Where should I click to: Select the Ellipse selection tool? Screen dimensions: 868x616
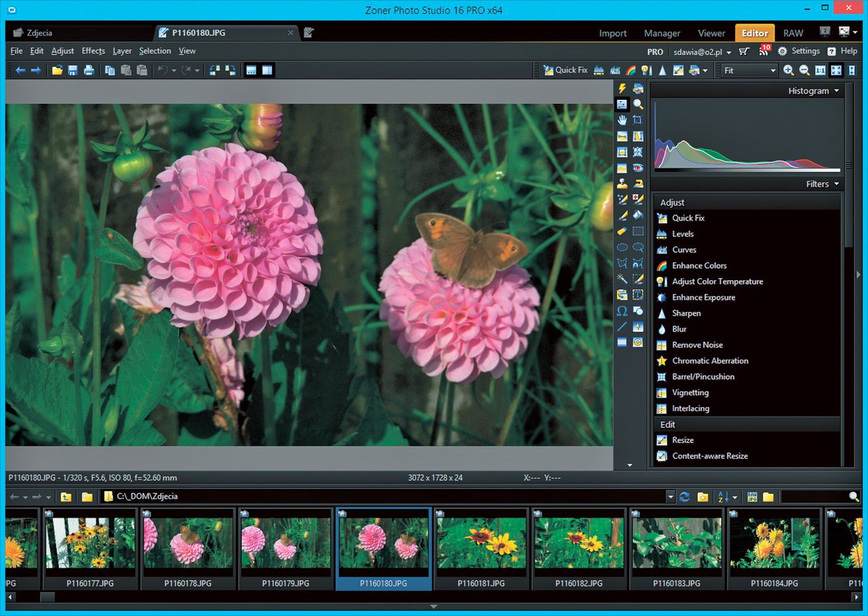(x=622, y=247)
